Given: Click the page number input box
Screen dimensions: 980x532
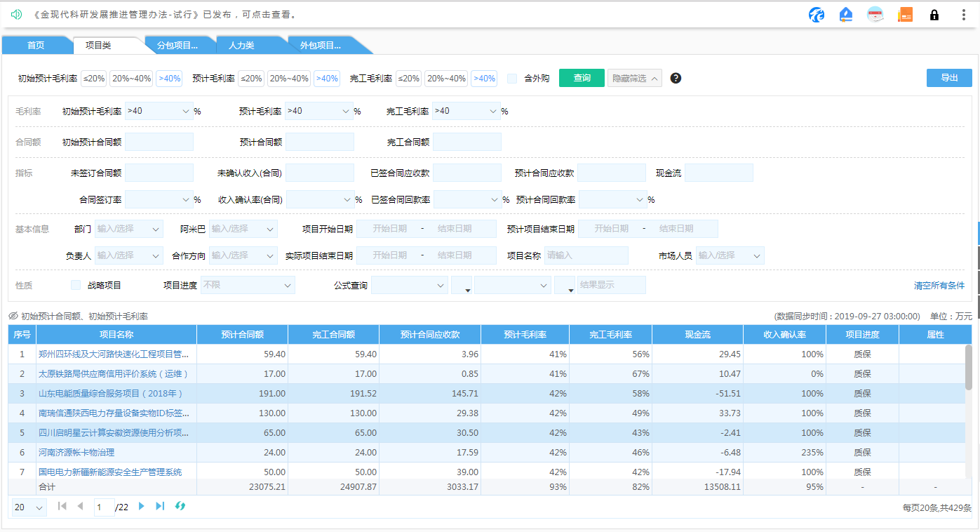Looking at the screenshot, I should pyautogui.click(x=105, y=507).
